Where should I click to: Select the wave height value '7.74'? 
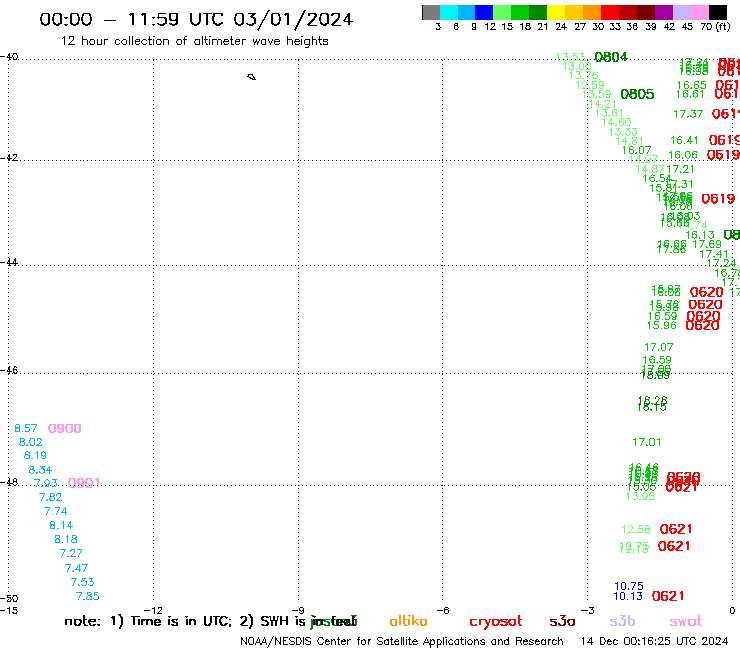point(56,511)
